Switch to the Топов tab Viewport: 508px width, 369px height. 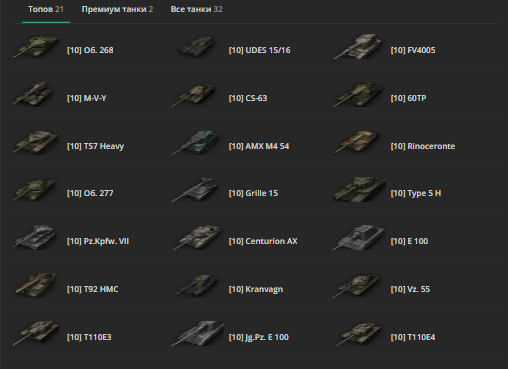[46, 9]
